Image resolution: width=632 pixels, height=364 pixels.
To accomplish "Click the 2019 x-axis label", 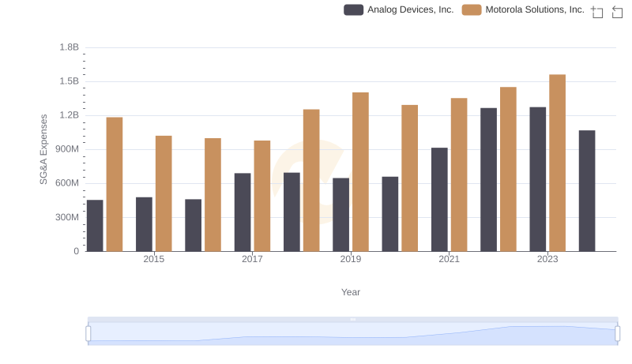I will coord(351,259).
